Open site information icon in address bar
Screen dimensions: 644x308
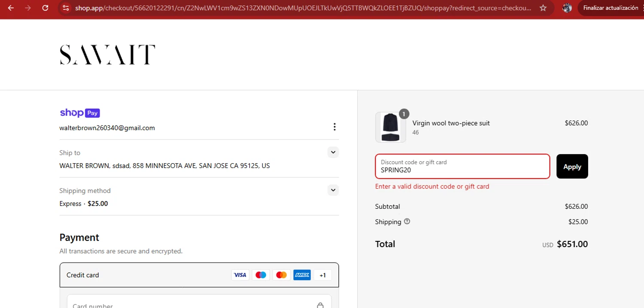click(x=65, y=8)
